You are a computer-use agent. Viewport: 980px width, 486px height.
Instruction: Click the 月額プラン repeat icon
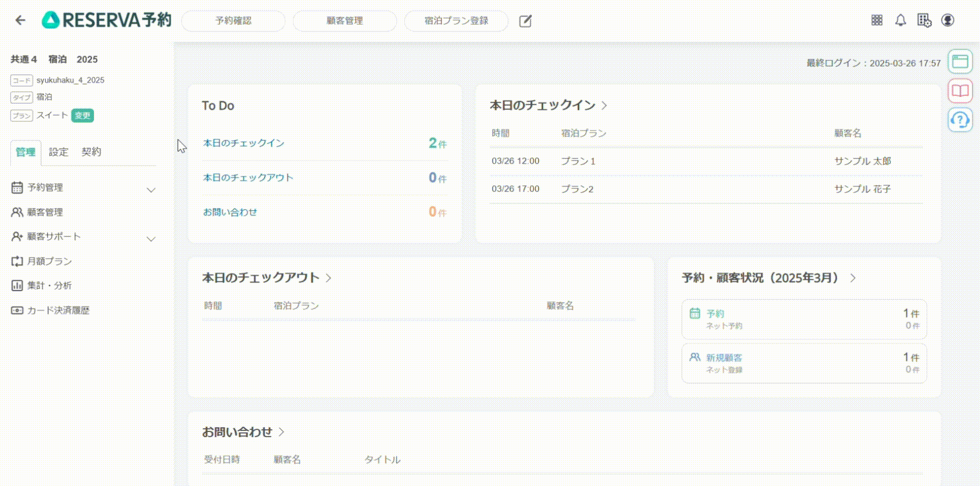[x=17, y=261]
